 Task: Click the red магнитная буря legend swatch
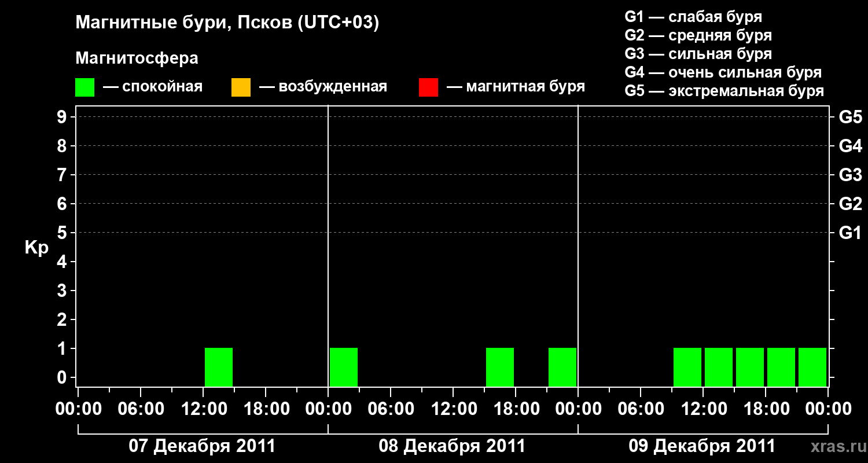tap(428, 87)
